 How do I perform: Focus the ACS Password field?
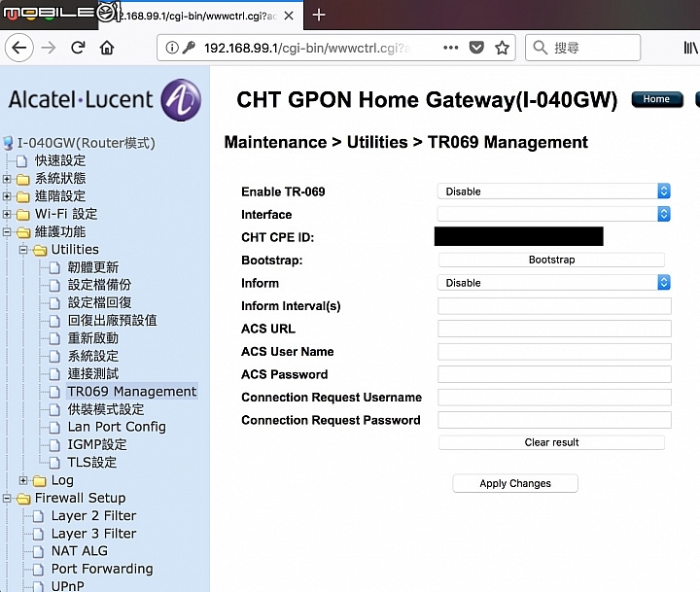(554, 374)
